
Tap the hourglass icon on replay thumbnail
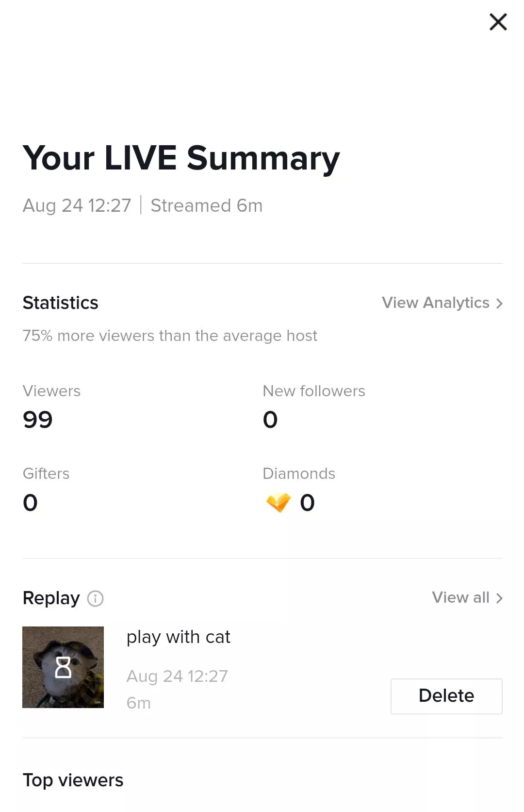(x=63, y=667)
